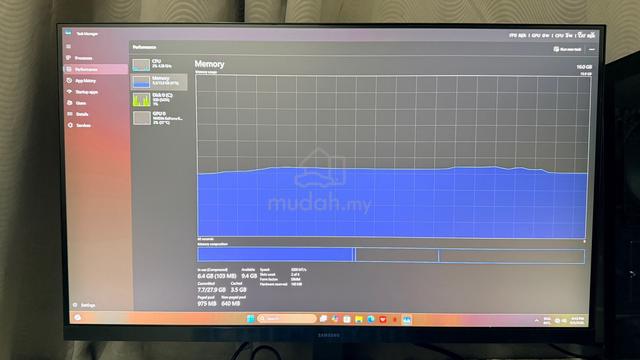Click the Task Manager icon on the taskbar
Image resolution: width=640 pixels, height=360 pixels.
point(407,320)
